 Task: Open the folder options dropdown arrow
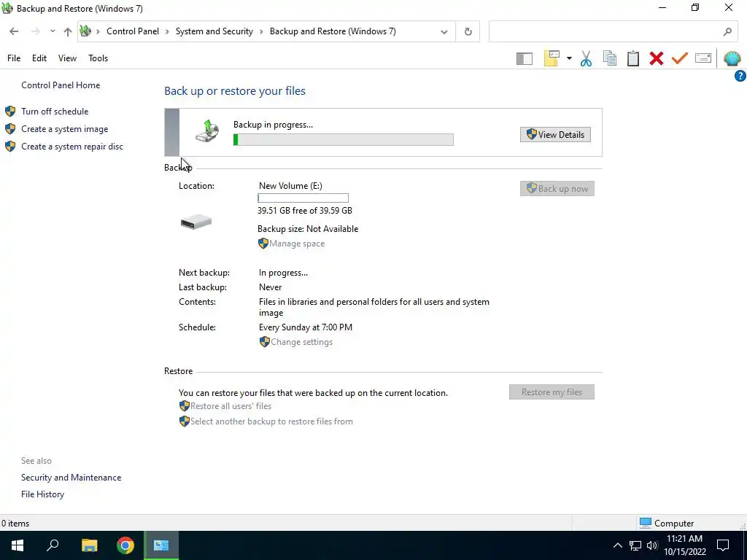pos(569,58)
